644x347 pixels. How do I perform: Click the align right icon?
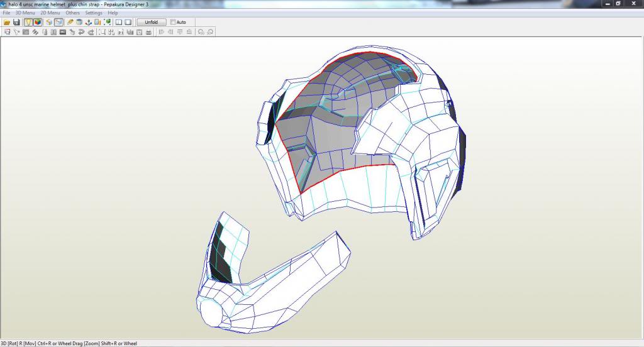tap(170, 32)
